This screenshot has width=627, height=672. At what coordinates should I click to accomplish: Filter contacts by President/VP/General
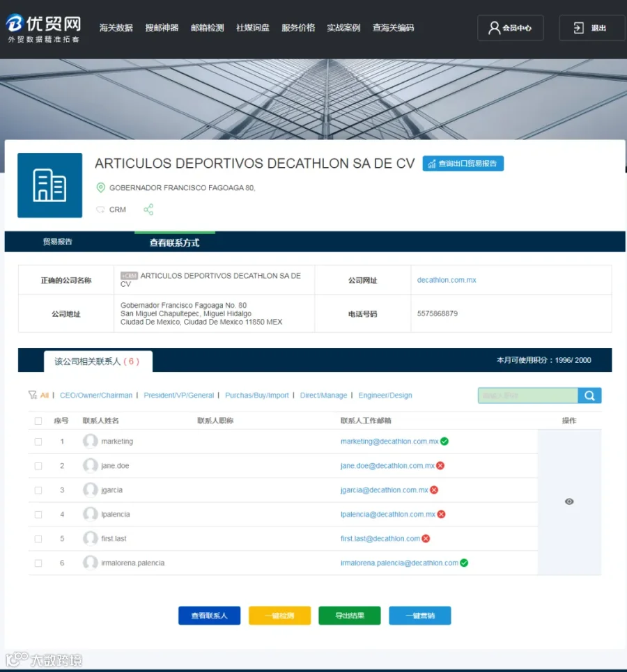[x=179, y=395]
